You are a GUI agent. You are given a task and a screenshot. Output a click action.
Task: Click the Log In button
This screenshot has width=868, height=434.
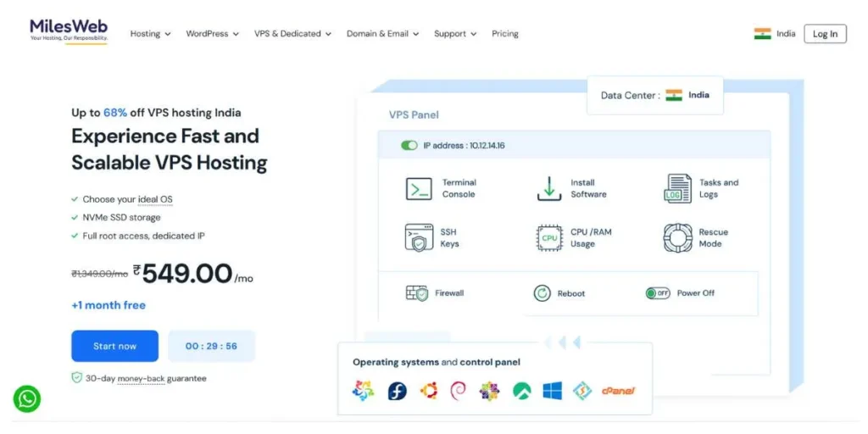point(824,34)
